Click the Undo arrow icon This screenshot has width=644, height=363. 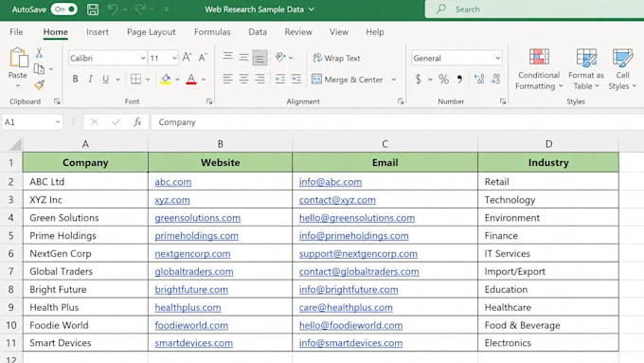tap(113, 9)
